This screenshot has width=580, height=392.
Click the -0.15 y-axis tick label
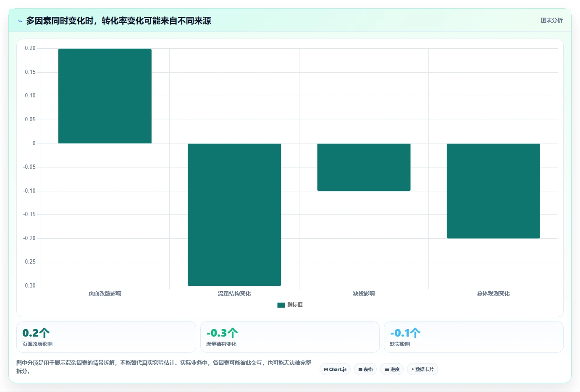click(x=29, y=214)
